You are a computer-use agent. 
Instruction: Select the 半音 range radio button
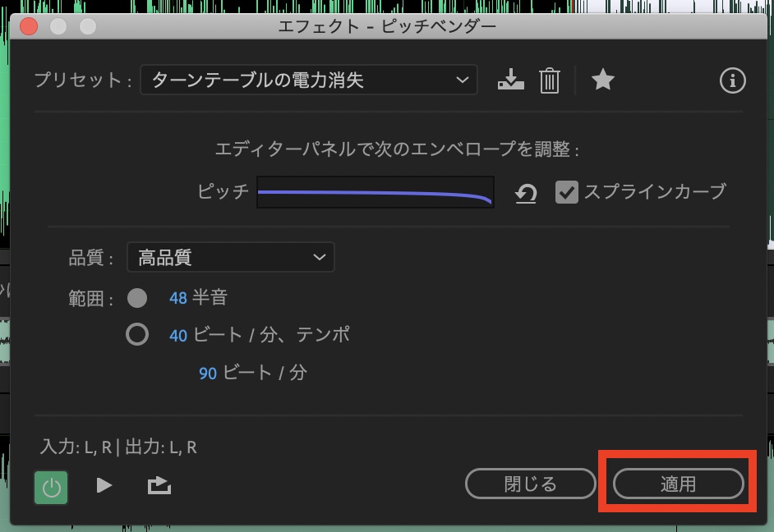pos(136,298)
